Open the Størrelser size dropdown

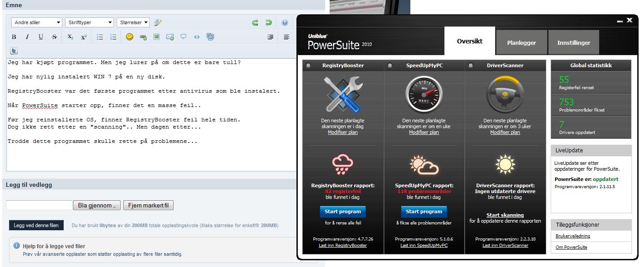[x=133, y=22]
